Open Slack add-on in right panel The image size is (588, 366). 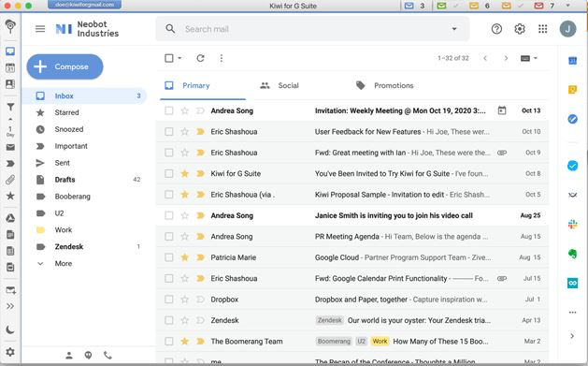572,225
